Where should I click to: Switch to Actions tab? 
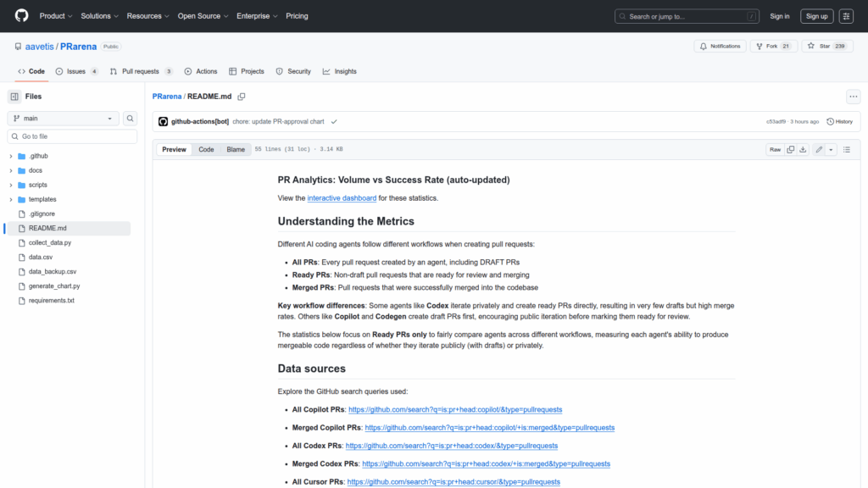200,71
